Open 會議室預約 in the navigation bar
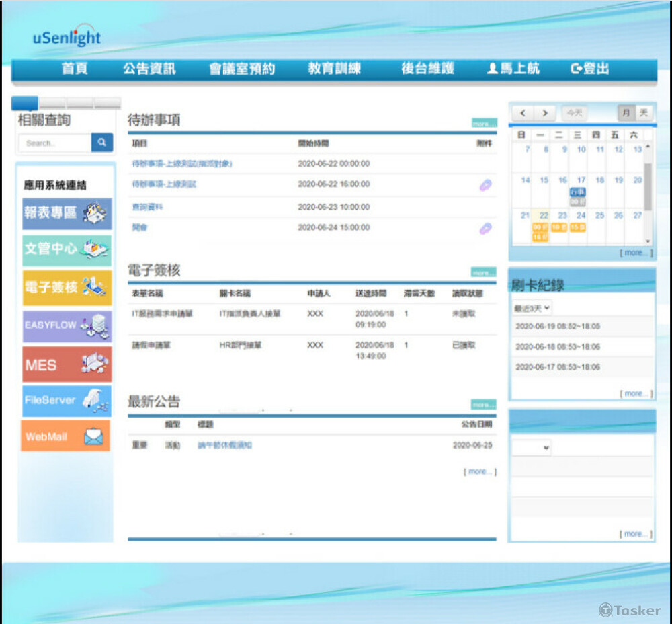The image size is (672, 624). click(241, 69)
